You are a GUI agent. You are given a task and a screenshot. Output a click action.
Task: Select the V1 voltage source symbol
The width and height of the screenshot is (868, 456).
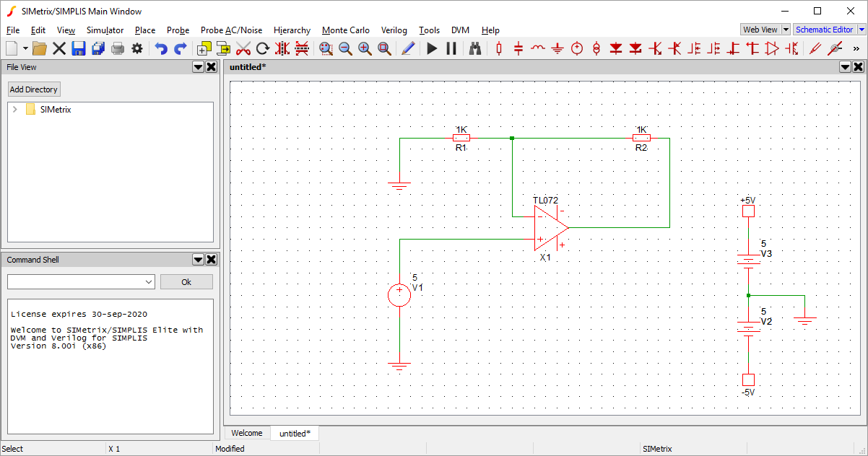click(x=399, y=295)
